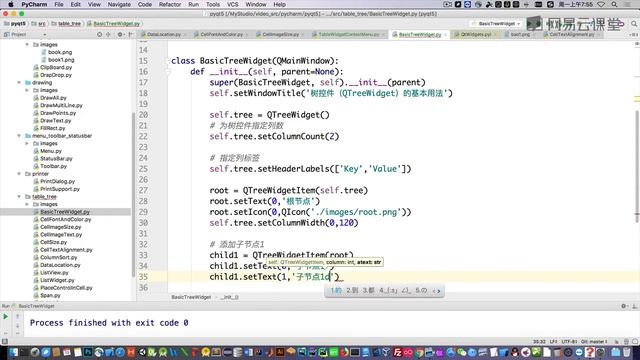Select first IME candidate 的
Screen dimensions: 640x360
coord(336,291)
